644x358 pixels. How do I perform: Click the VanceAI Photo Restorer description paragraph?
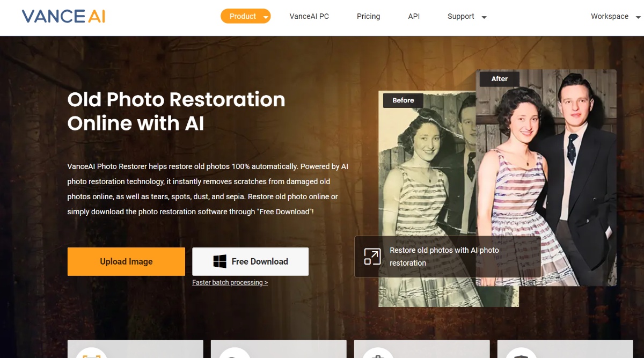click(208, 189)
